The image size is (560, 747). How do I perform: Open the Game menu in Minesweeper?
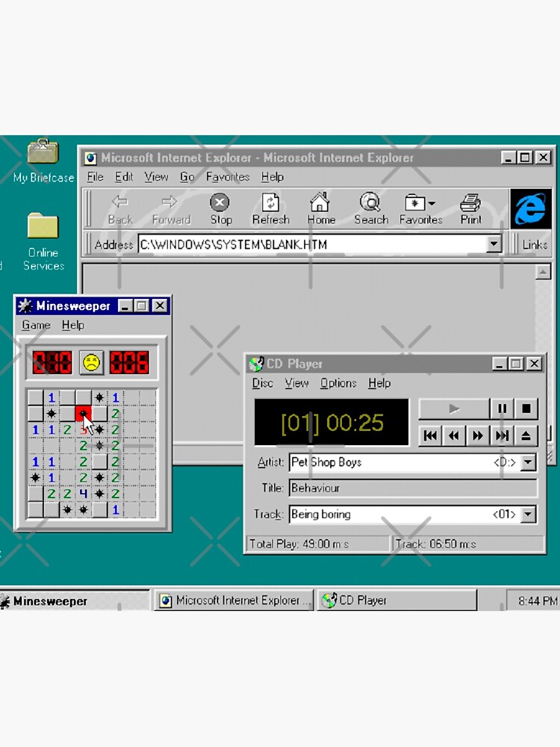pos(36,325)
